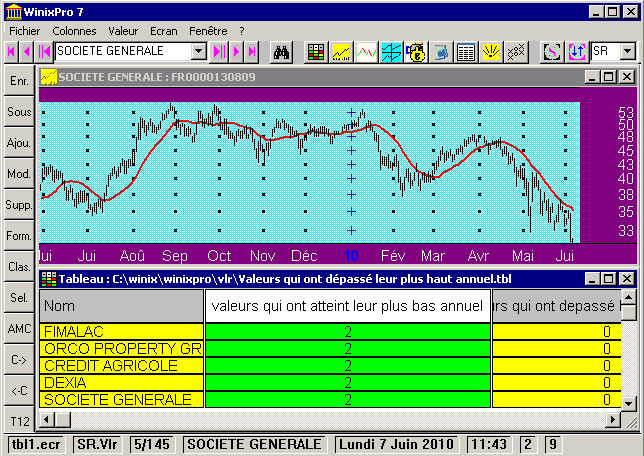Click the AMC sidebar button
Viewport: 644px width, 456px height.
19,329
